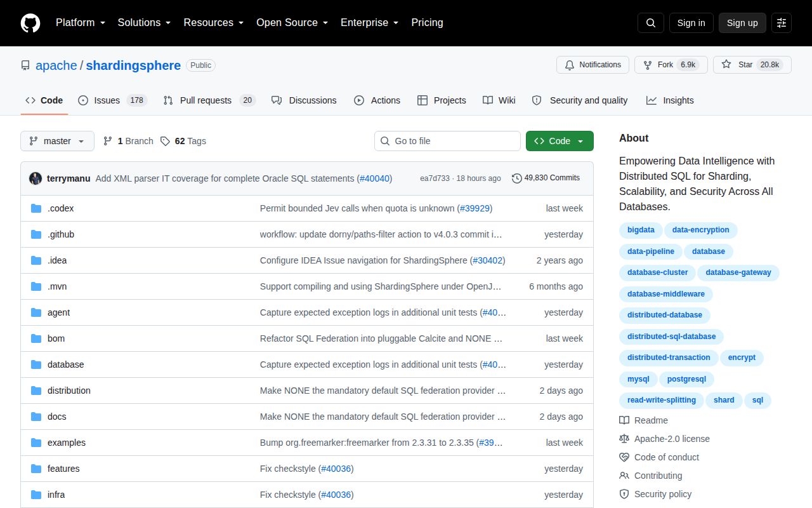
Task: Click the Readme book icon
Action: click(x=624, y=420)
